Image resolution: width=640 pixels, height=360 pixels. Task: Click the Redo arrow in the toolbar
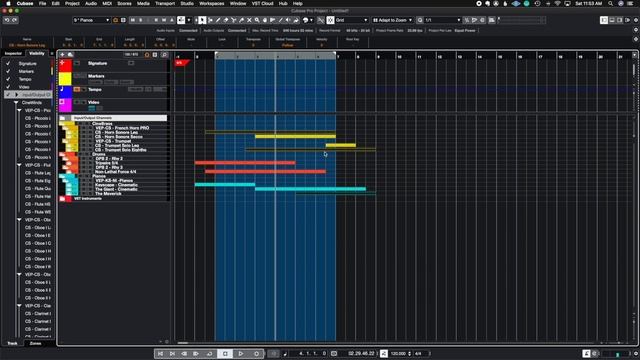pos(15,20)
